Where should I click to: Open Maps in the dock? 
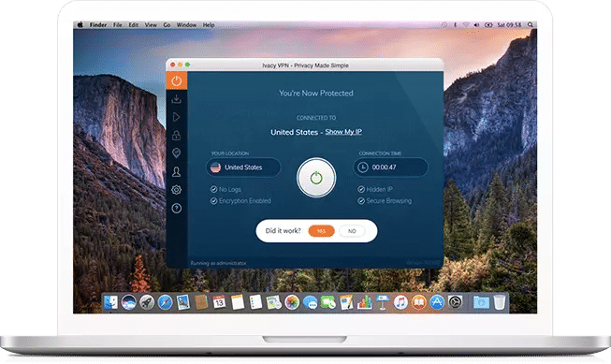pos(273,302)
